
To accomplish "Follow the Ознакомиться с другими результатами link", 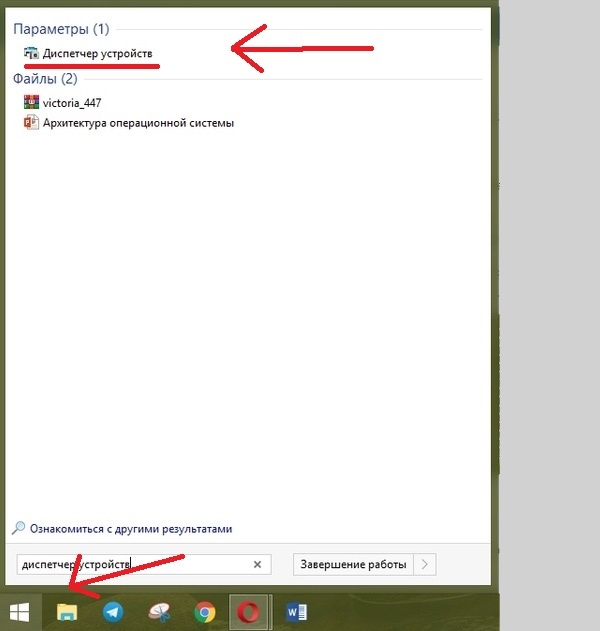I will 131,529.
